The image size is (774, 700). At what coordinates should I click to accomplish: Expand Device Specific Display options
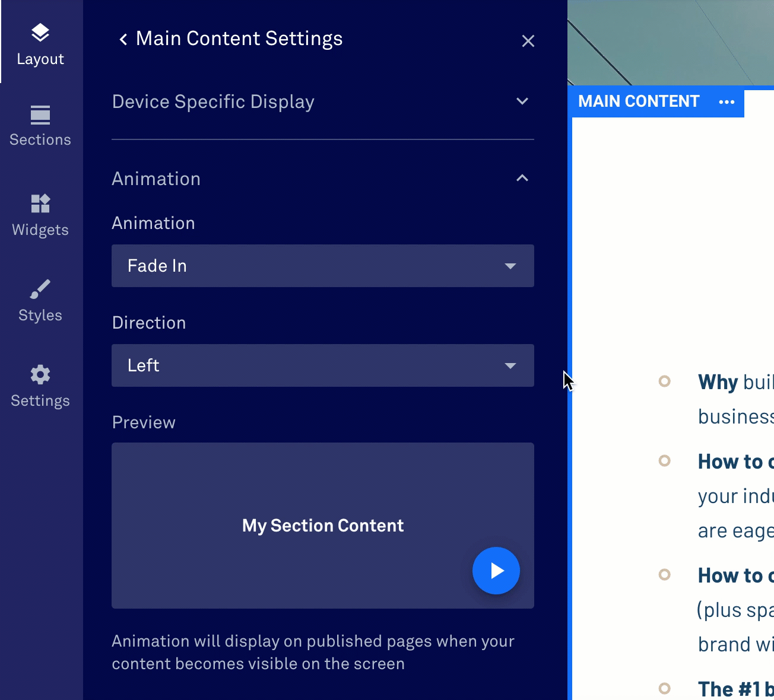tap(522, 101)
